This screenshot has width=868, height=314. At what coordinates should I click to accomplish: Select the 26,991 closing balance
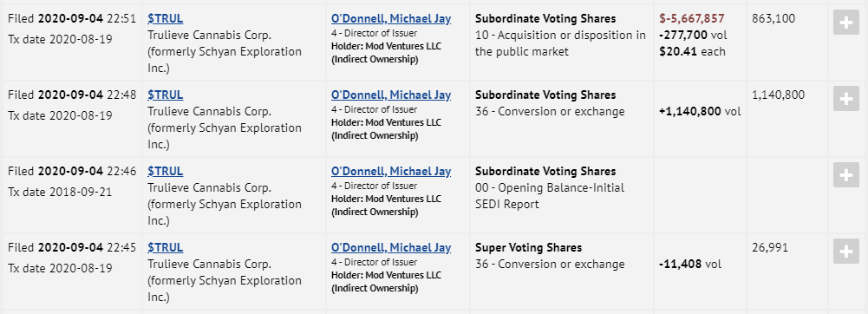769,247
